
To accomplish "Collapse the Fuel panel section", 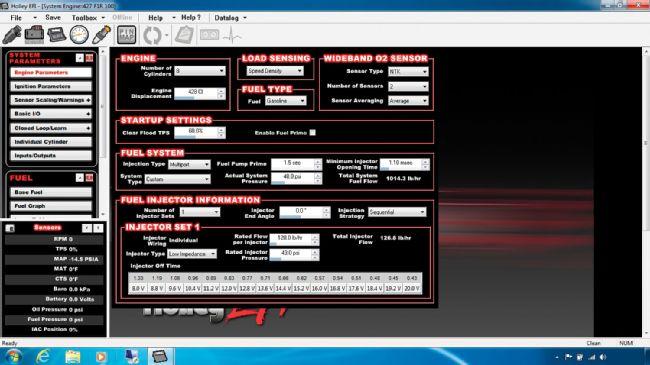I will (x=80, y=178).
